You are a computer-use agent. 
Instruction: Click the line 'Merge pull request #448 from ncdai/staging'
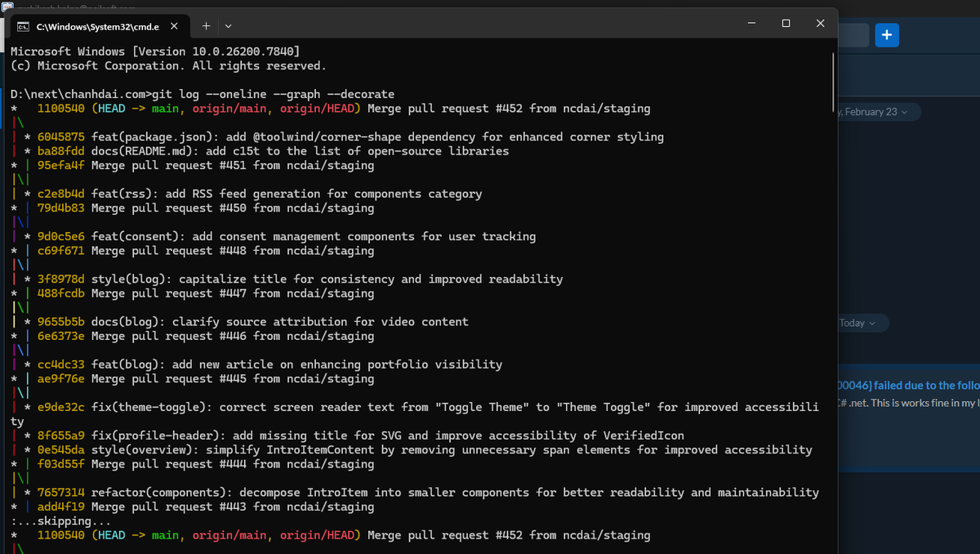point(233,251)
